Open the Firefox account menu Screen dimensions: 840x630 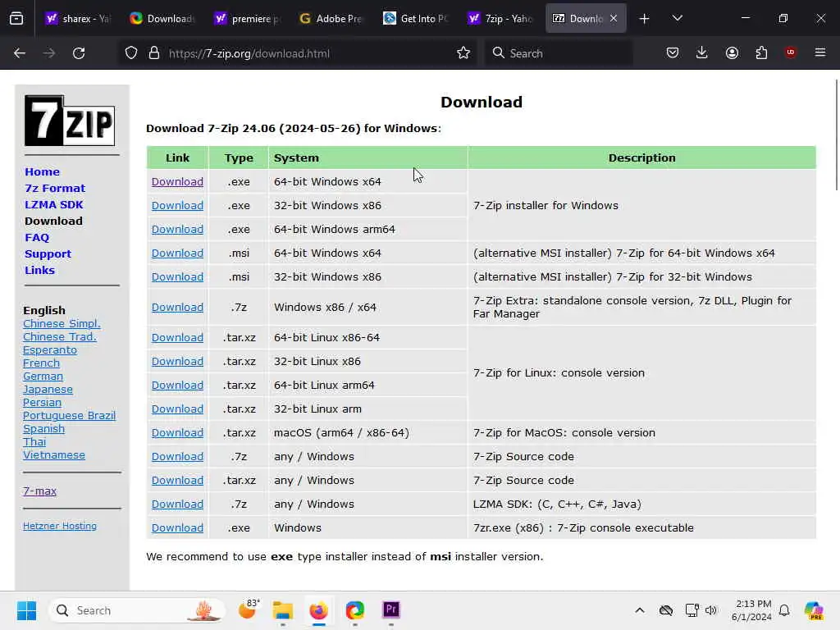coord(732,52)
